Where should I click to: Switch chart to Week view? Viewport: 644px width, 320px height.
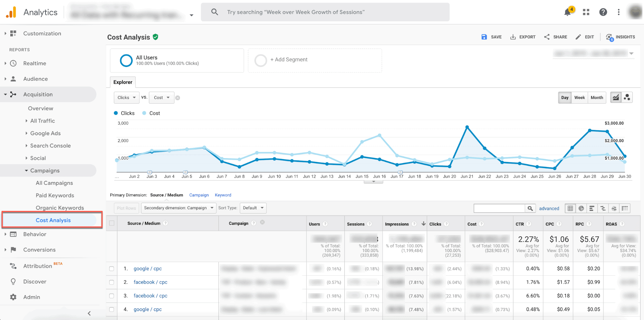point(579,98)
